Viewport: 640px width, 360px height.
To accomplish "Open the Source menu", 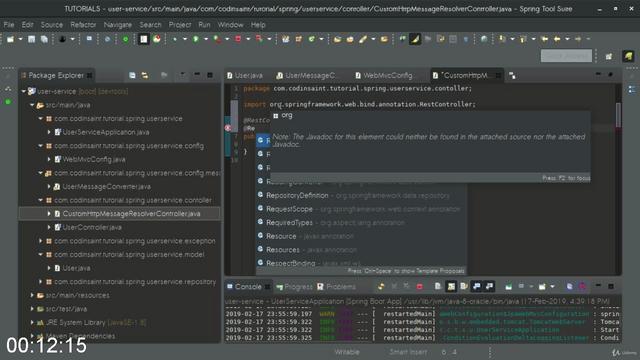I will tap(52, 25).
